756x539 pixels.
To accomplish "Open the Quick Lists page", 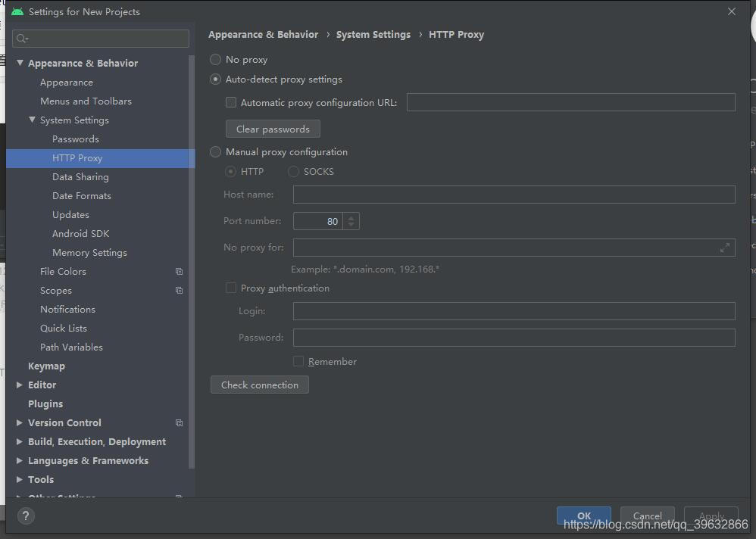I will 64,328.
